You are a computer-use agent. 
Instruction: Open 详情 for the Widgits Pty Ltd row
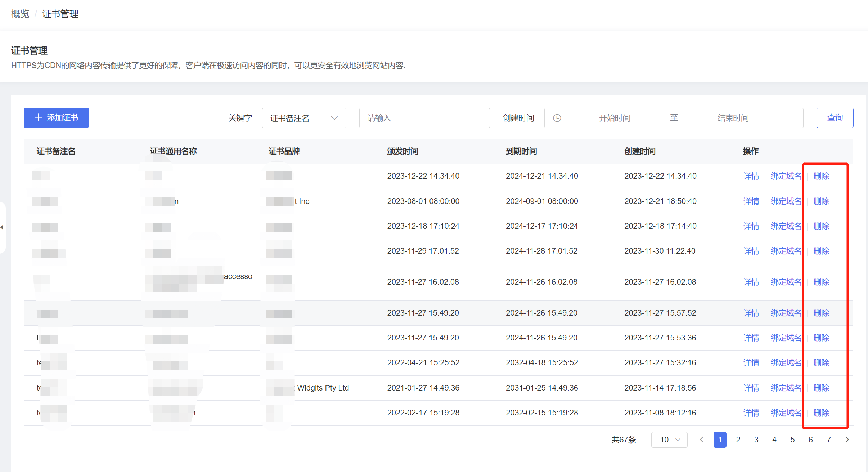click(x=751, y=388)
